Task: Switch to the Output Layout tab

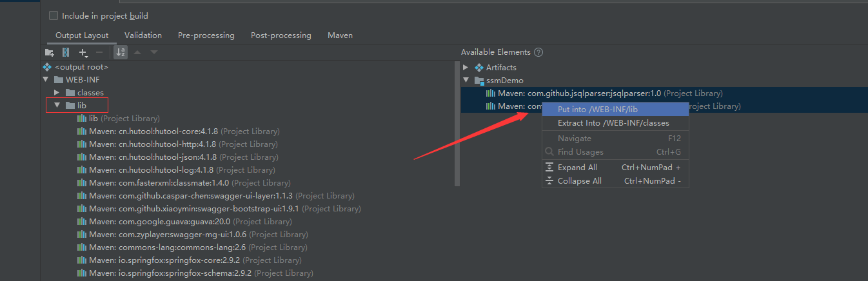Action: pos(82,35)
